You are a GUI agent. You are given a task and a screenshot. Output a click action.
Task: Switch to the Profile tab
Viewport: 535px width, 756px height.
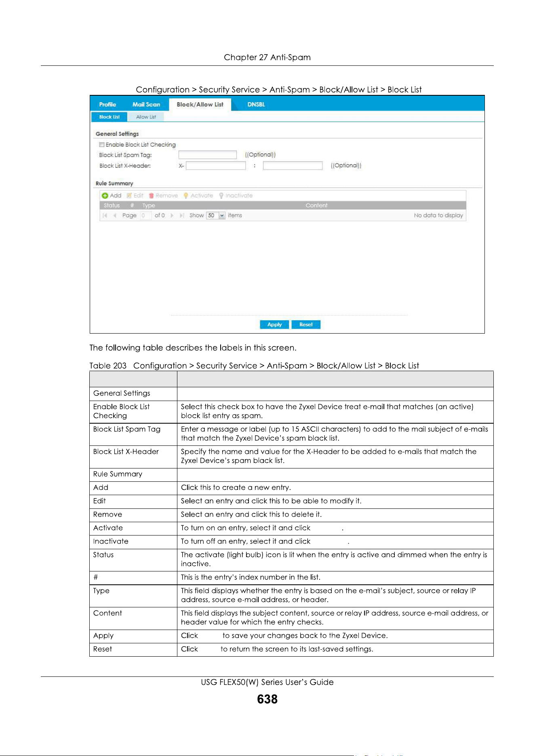tap(107, 105)
